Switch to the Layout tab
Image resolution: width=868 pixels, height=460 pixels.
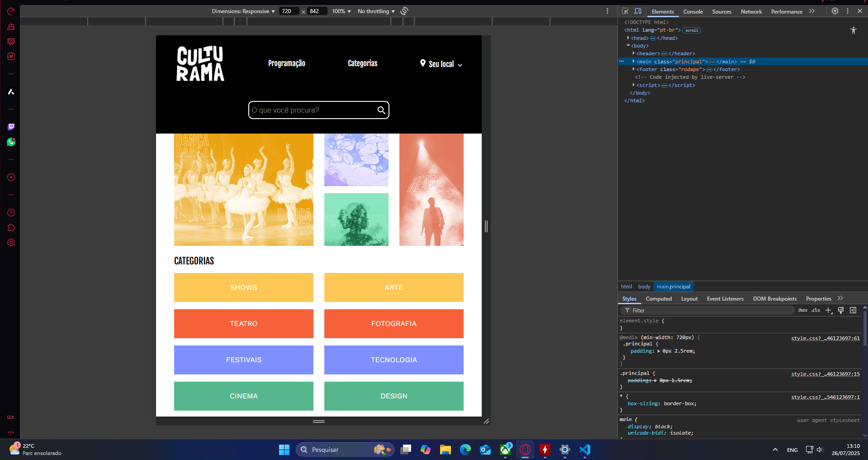coord(689,299)
